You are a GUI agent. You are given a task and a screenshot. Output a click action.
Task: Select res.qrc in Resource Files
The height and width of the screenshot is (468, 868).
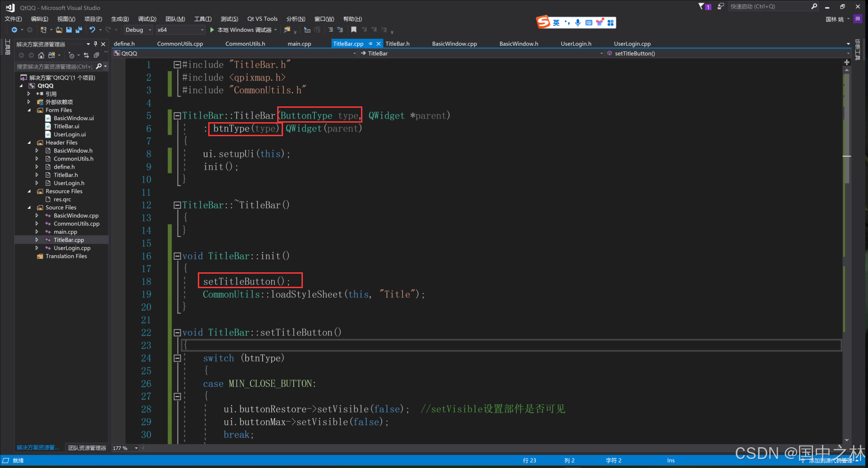62,199
